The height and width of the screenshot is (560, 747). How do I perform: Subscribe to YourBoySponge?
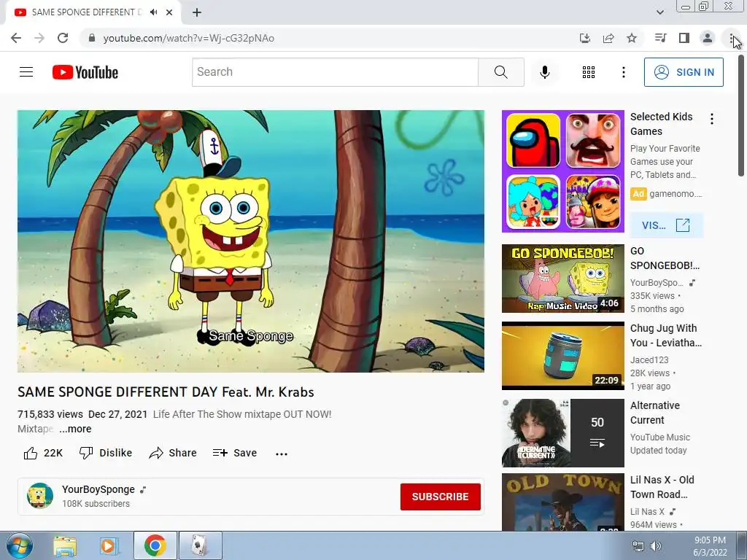(440, 497)
